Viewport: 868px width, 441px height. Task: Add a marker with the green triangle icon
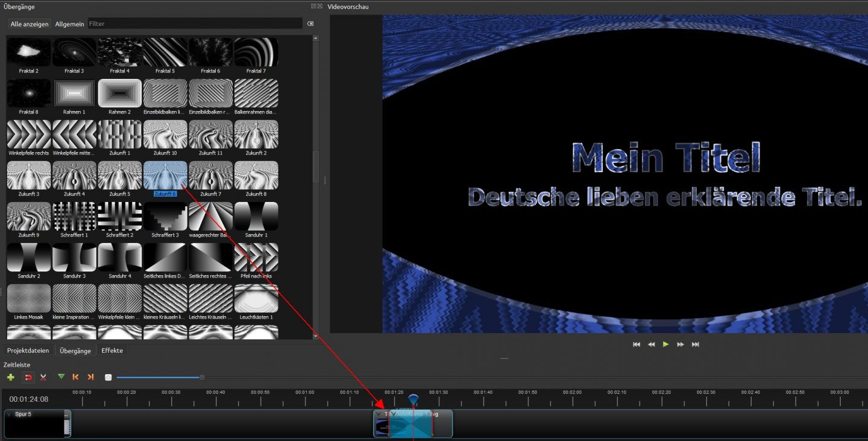point(61,377)
